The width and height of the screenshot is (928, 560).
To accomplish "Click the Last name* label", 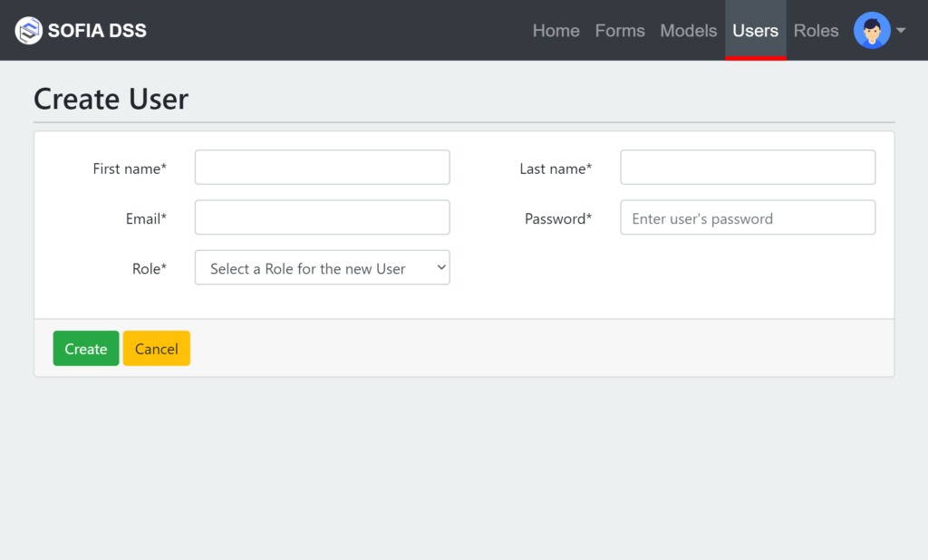I will [556, 169].
